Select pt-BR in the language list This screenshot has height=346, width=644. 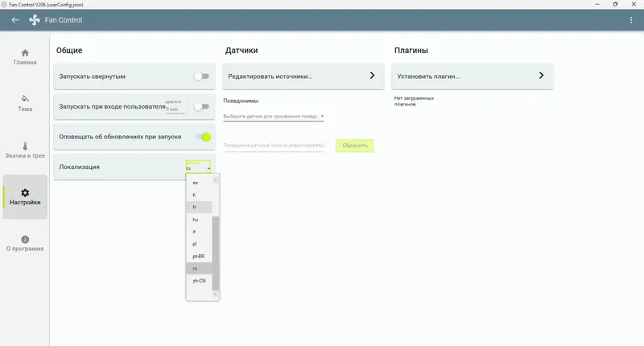[199, 257]
